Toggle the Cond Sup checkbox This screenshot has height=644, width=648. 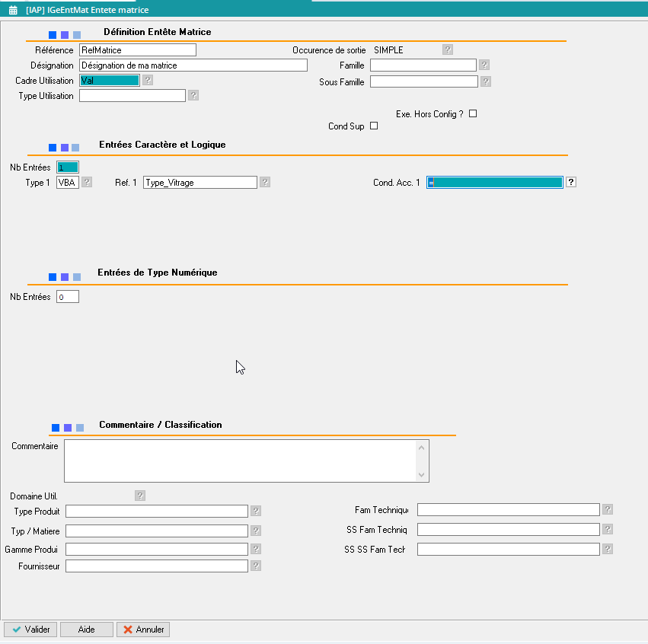point(373,126)
